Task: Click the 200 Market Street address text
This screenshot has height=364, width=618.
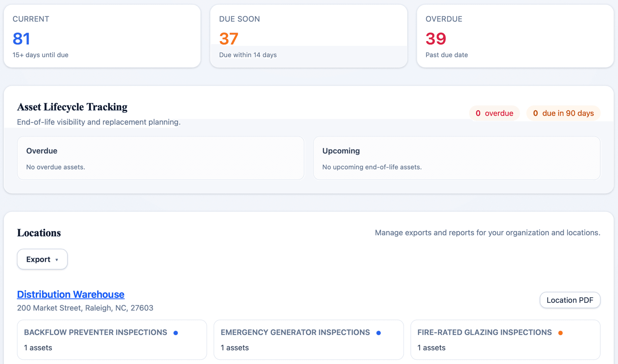Action: pyautogui.click(x=85, y=308)
